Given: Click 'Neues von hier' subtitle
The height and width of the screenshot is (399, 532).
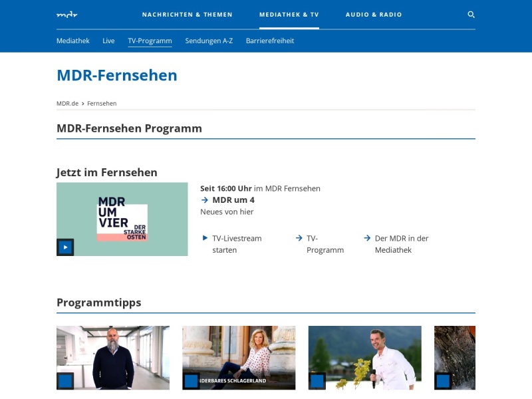Looking at the screenshot, I should click(227, 212).
